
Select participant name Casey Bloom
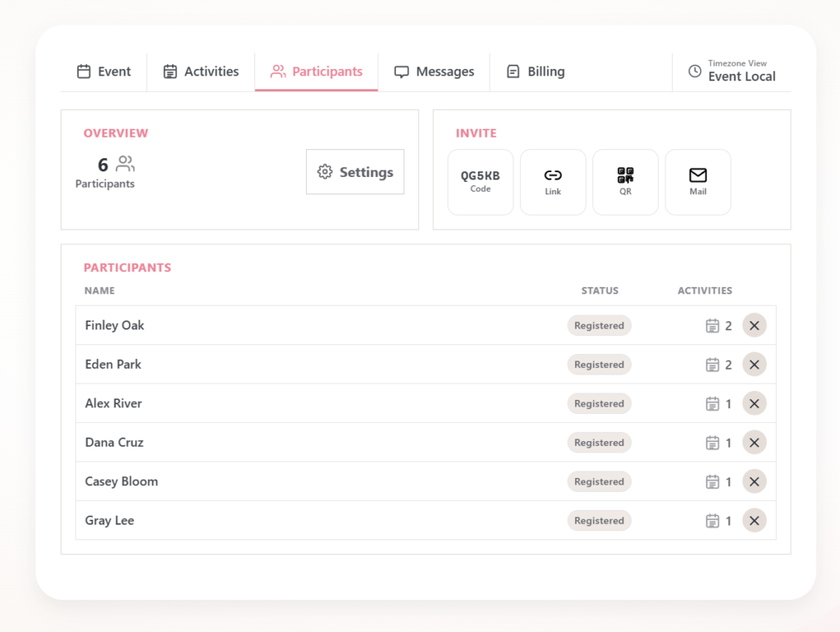click(121, 482)
